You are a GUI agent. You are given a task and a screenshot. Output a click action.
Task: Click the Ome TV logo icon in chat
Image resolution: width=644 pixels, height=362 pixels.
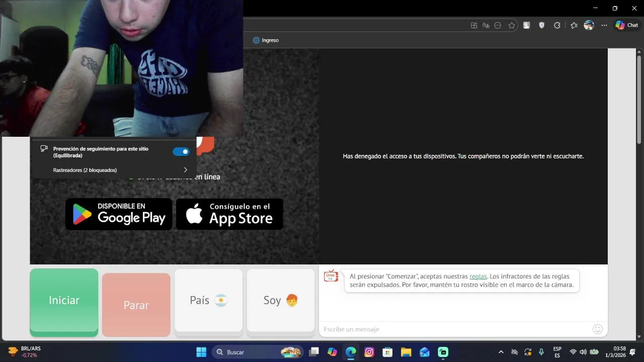[331, 276]
